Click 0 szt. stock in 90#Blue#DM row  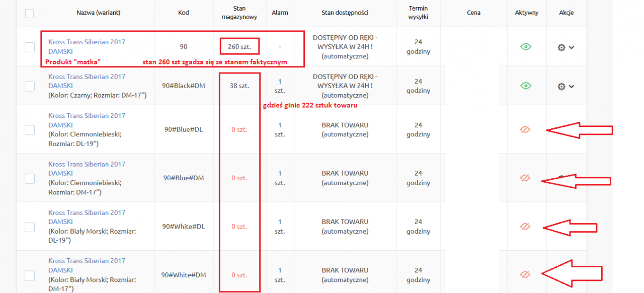tap(239, 178)
